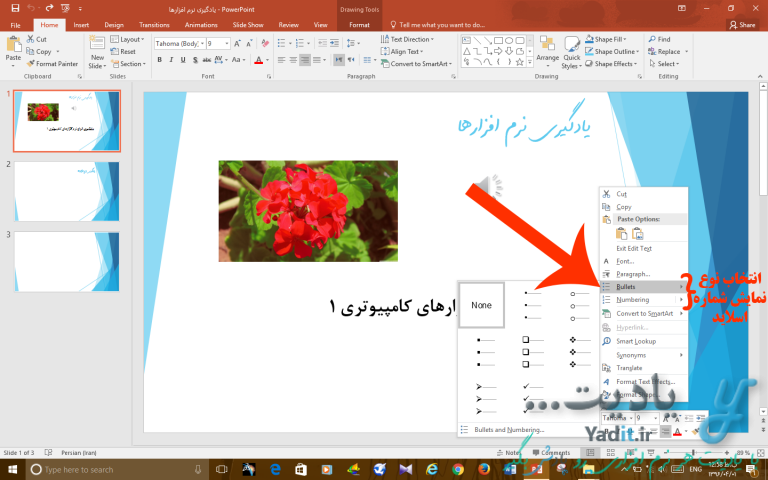This screenshot has width=768, height=480.
Task: Click taskbar search box Type here to search
Action: [117, 469]
